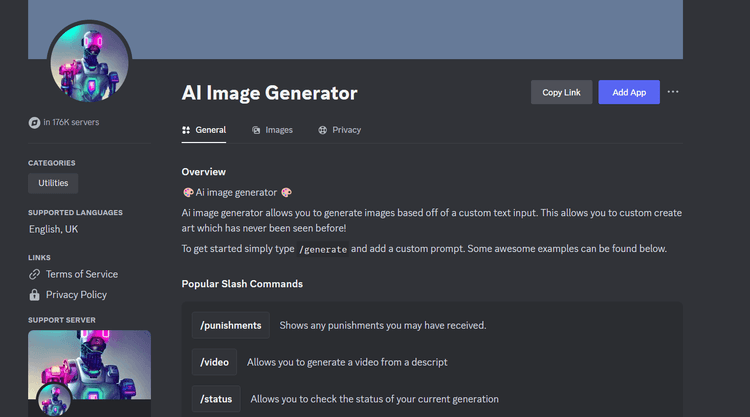
Task: Click the padlock icon by Privacy Policy
Action: pyautogui.click(x=34, y=295)
